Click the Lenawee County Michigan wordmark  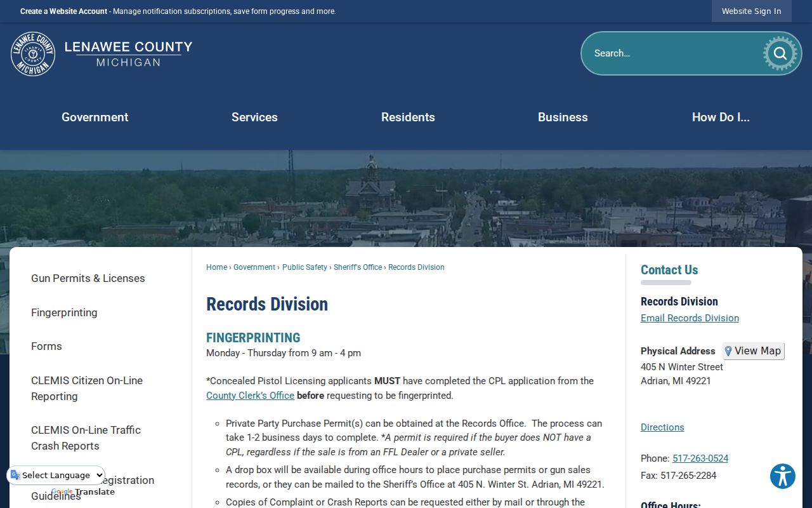coord(128,54)
